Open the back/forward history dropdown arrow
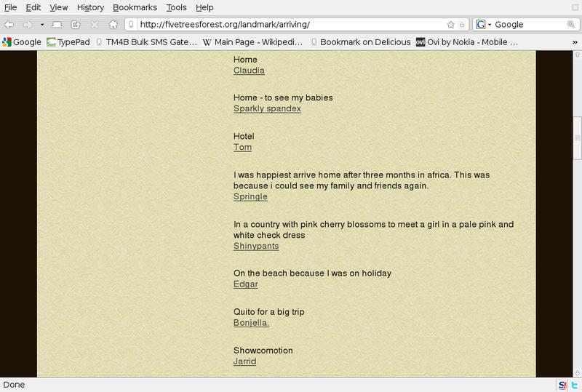The width and height of the screenshot is (582, 392). point(42,25)
